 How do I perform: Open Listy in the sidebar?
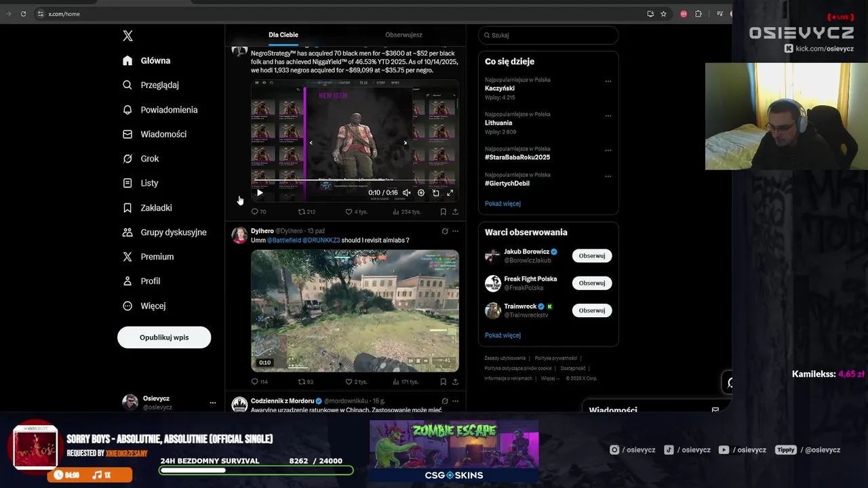click(x=140, y=183)
